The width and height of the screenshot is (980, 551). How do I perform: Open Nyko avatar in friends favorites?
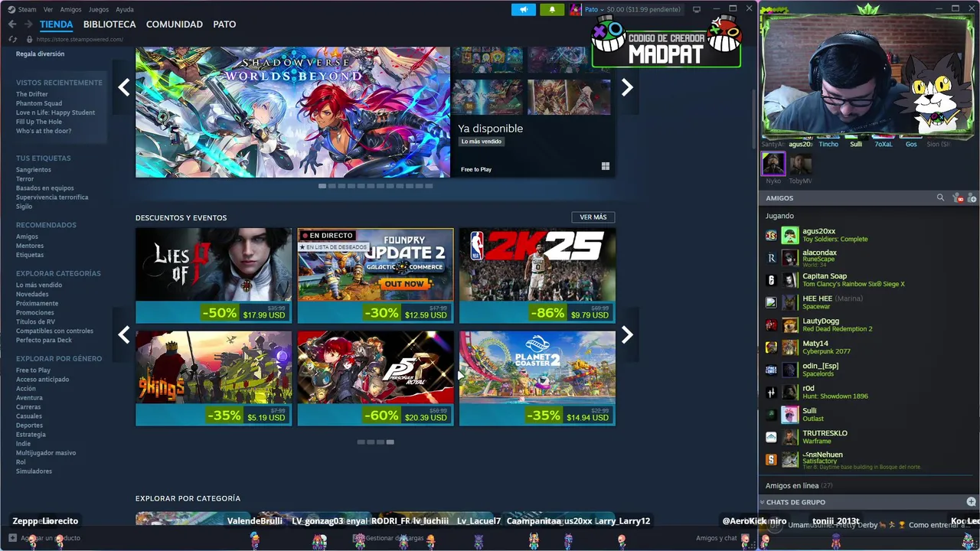[x=773, y=164]
